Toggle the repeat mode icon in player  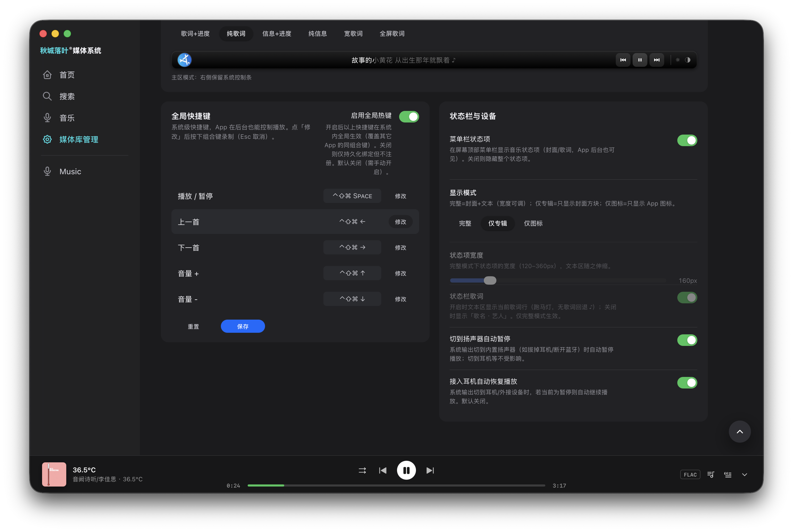[x=362, y=470]
